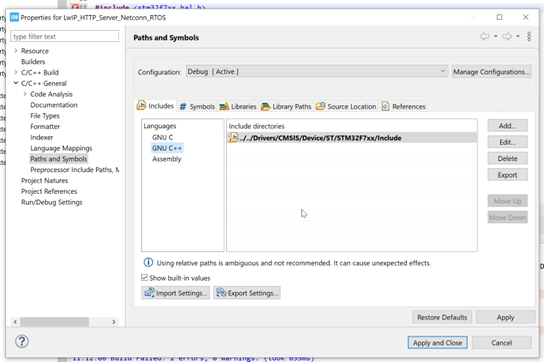Select Documentation in the tree

tap(54, 104)
